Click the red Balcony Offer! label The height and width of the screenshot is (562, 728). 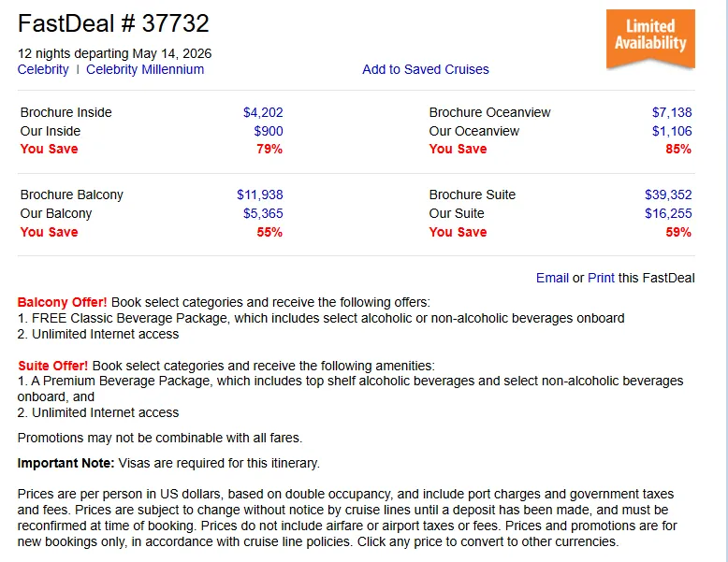tap(62, 302)
